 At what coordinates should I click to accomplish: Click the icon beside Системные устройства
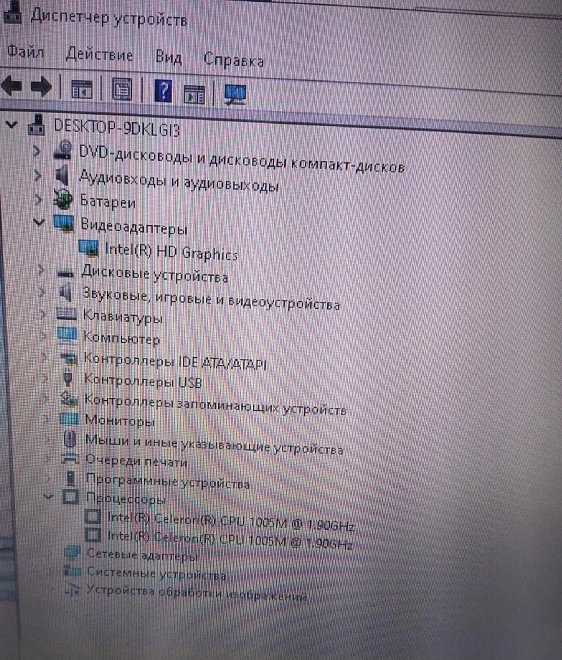click(72, 571)
